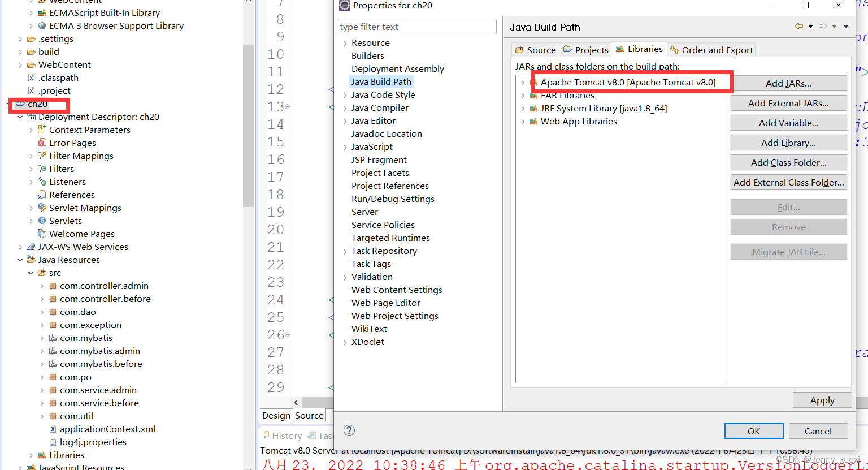The height and width of the screenshot is (470, 868).
Task: Click the applicationContext.xml file icon
Action: point(53,429)
